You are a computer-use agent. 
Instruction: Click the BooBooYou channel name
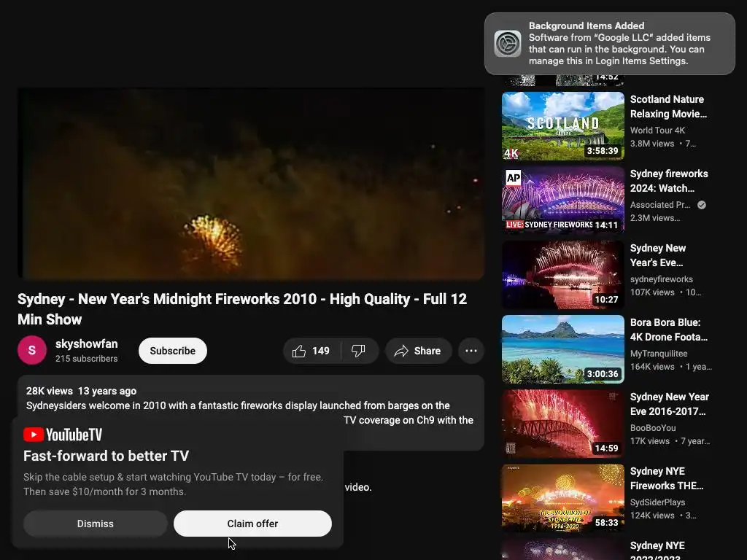pos(653,427)
